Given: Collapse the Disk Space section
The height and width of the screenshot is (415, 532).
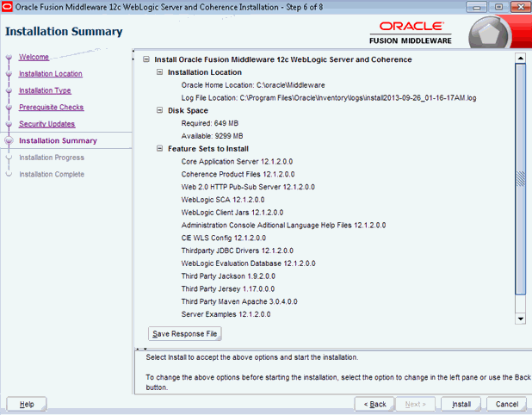Looking at the screenshot, I should point(159,110).
